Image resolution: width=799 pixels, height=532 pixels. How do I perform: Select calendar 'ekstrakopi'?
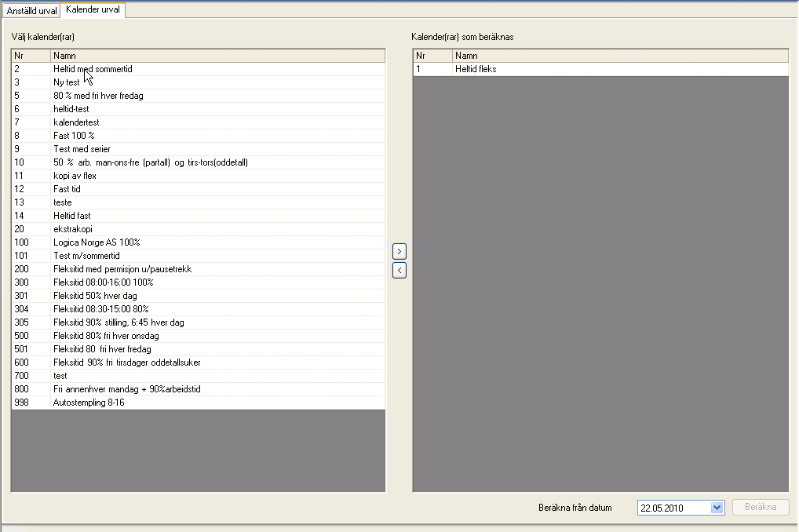[x=199, y=229]
